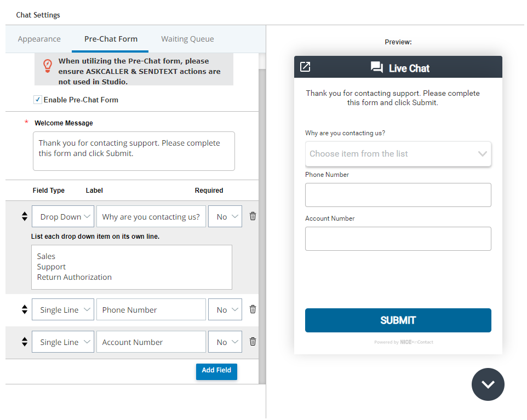Viewport: 527px width, 420px height.
Task: Click 'List each drop down item' instruction text
Action: tap(95, 236)
